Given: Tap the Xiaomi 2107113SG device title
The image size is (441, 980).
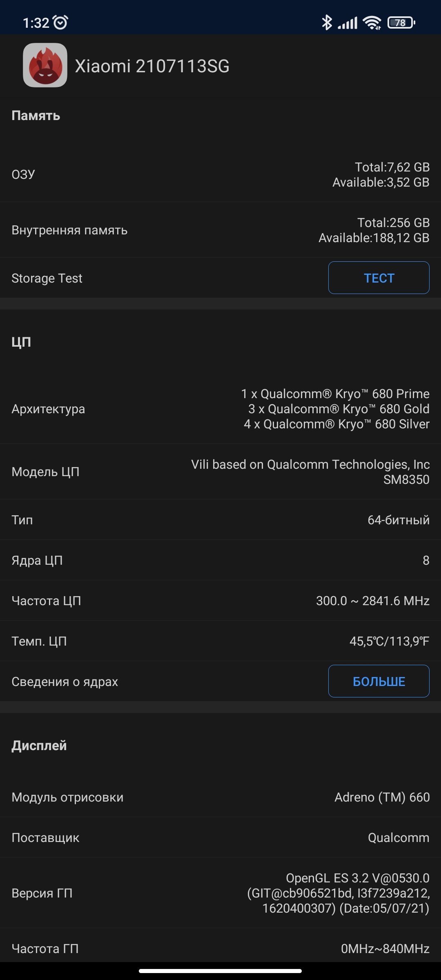Looking at the screenshot, I should [x=152, y=66].
